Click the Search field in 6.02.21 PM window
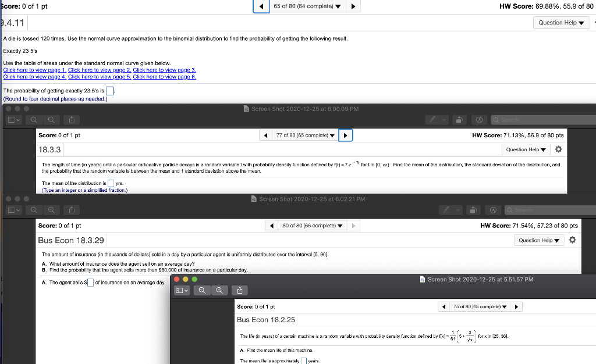 551,210
